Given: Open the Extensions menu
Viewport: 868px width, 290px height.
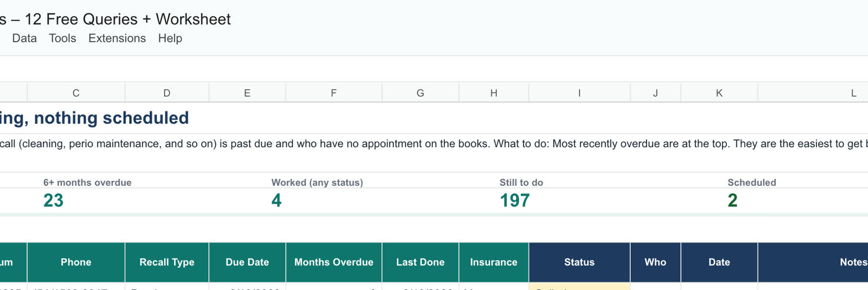Looking at the screenshot, I should coord(117,39).
